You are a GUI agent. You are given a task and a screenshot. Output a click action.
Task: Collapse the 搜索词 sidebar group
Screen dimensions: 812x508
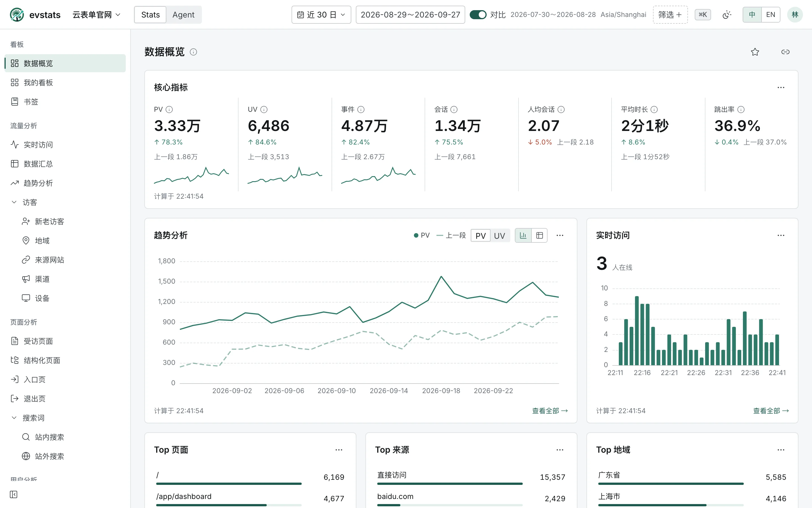pyautogui.click(x=65, y=418)
